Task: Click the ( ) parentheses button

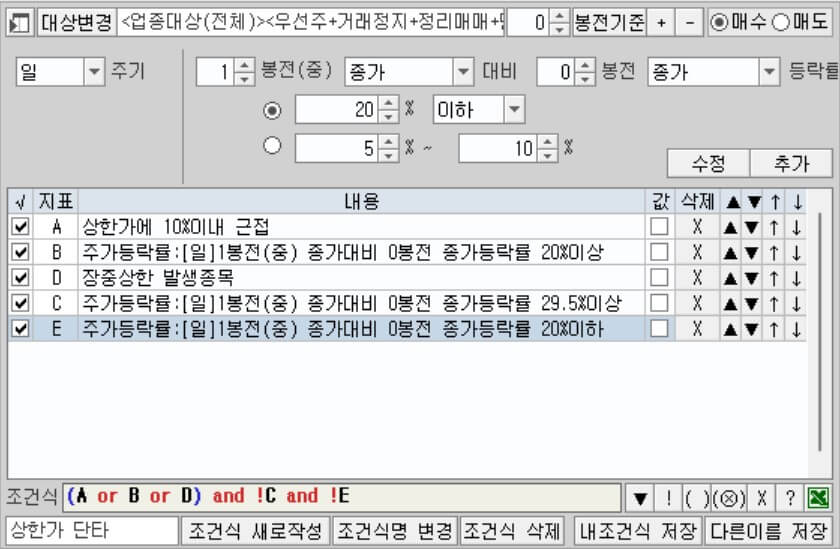Action: [x=695, y=498]
